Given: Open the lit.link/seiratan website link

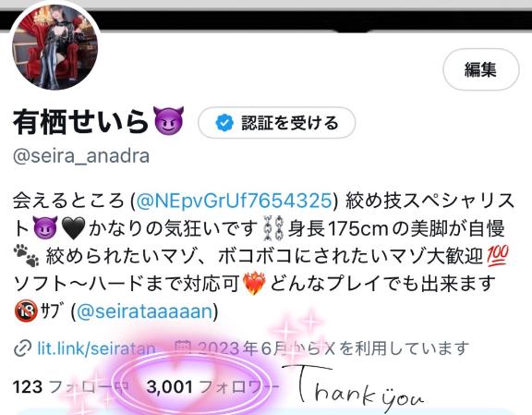Looking at the screenshot, I should pyautogui.click(x=96, y=348).
